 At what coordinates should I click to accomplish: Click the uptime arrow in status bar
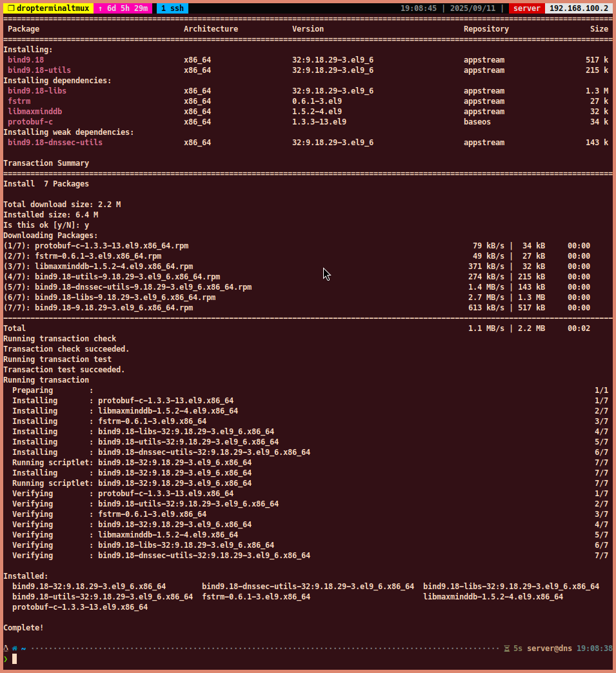click(101, 8)
